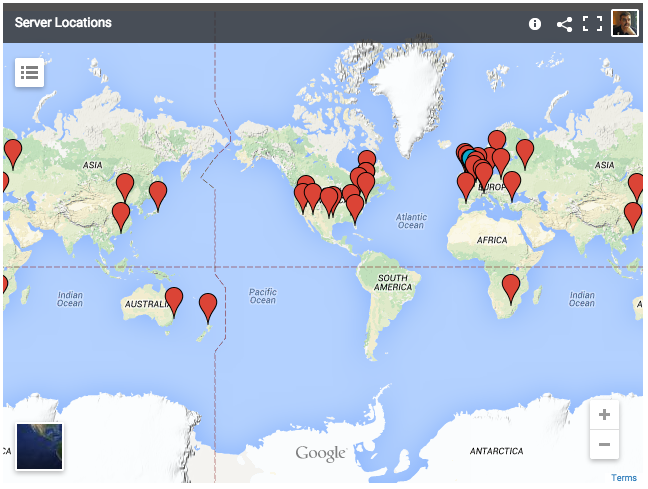Screen dimensions: 648x489
Task: Switch to satellite imagery thumbnail
Action: [39, 446]
